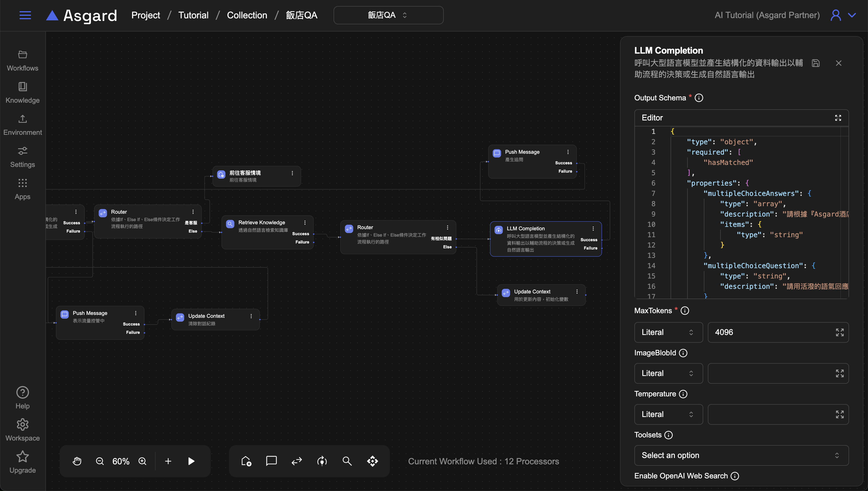Viewport: 868px width, 491px height.
Task: Save the LLM Completion settings
Action: coord(815,63)
